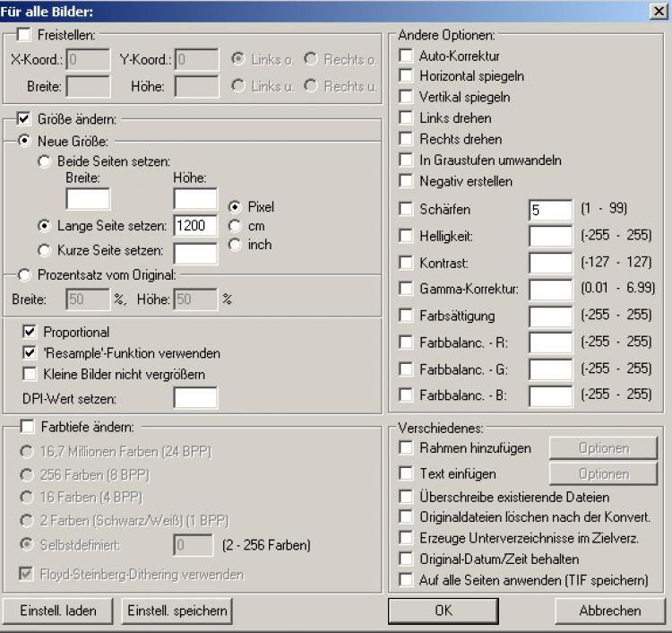This screenshot has width=672, height=633.
Task: Enable the Farbtiefe ändern checkbox
Action: coord(23,425)
